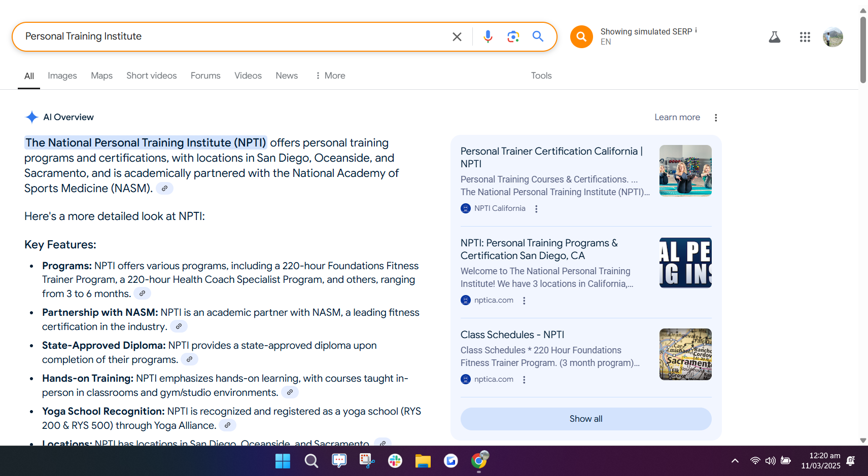Open the Wi-Fi network icon in the tray
868x476 pixels.
(x=755, y=461)
